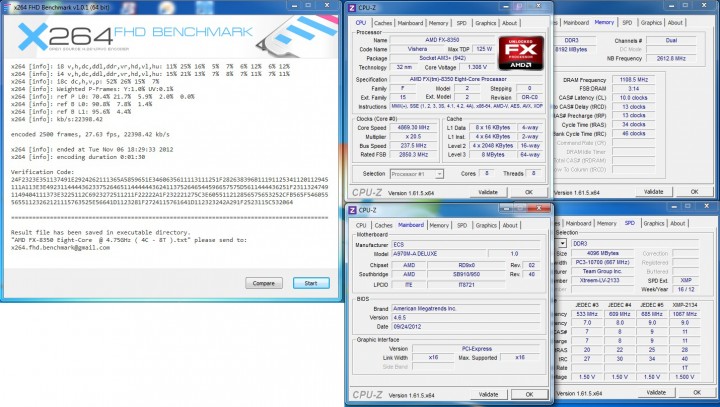Click OK in the DRAM Frequency memory window

click(x=694, y=192)
